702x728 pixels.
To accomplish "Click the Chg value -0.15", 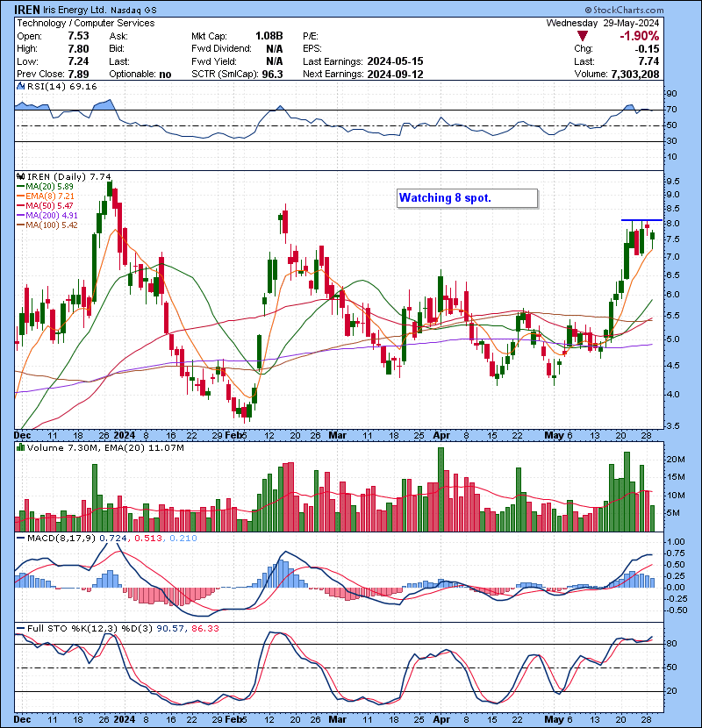I will pos(648,49).
